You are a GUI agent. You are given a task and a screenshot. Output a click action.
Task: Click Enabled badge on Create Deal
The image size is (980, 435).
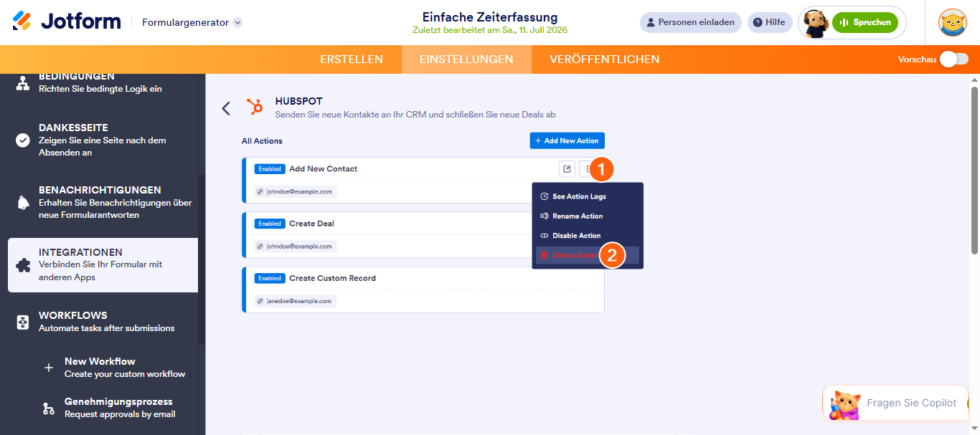pos(270,224)
